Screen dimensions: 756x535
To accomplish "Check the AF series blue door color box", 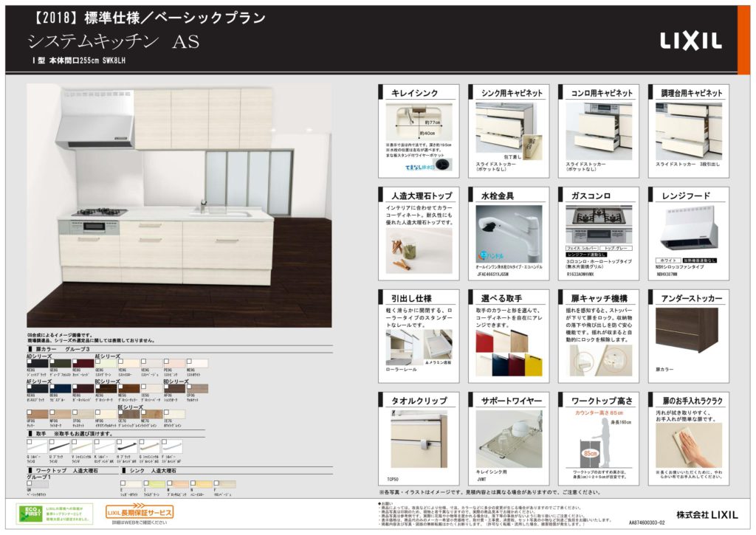I will coord(52,387).
